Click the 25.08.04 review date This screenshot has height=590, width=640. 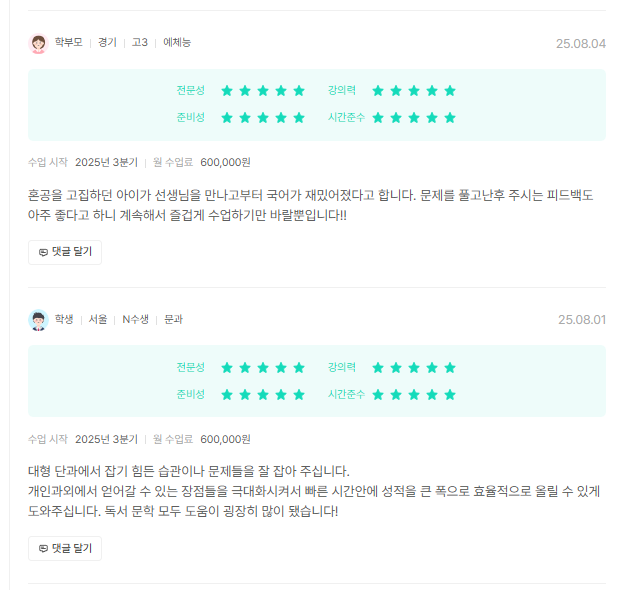(x=581, y=43)
